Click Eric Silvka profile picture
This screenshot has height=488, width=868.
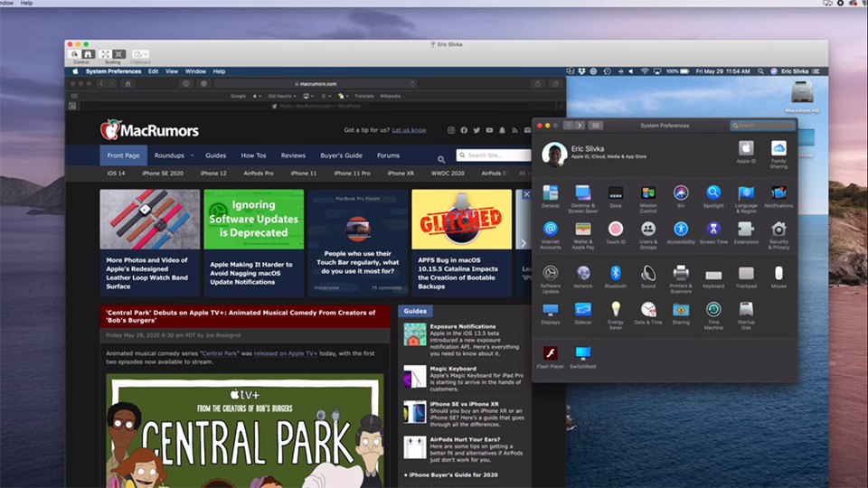pyautogui.click(x=554, y=154)
